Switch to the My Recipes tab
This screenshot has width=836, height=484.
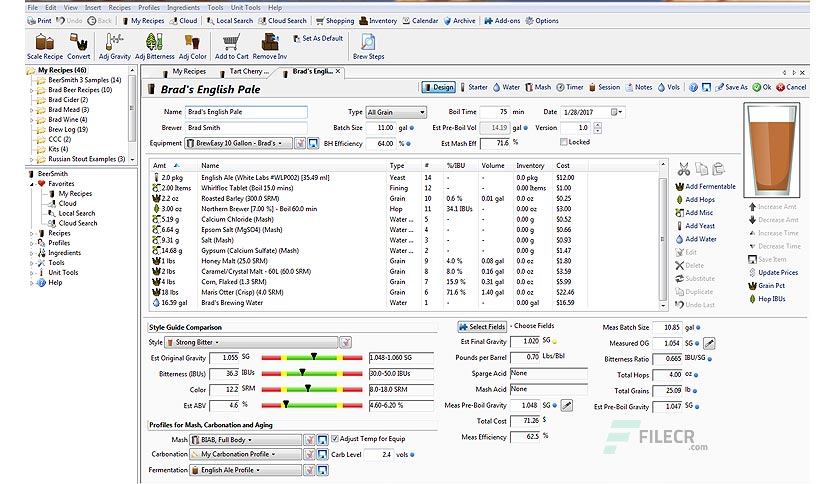click(x=184, y=71)
